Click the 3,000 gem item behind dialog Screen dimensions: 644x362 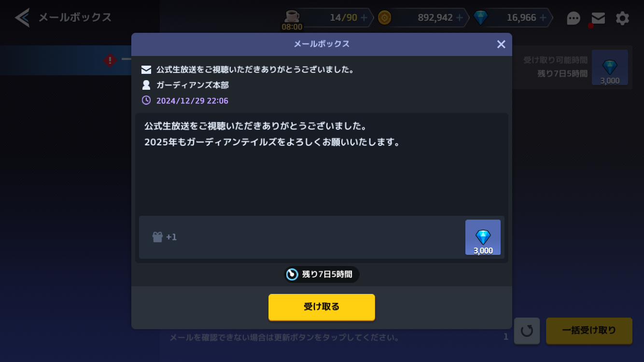(610, 68)
